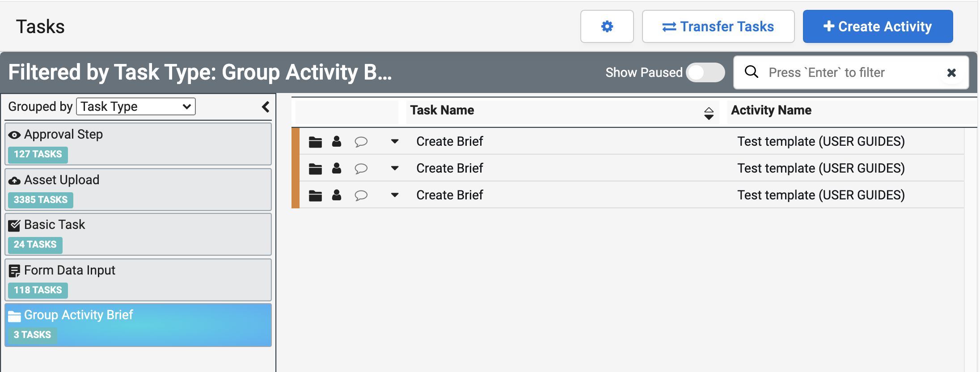Open comments bubble in first Create Brief row
The width and height of the screenshot is (980, 372).
click(x=361, y=142)
